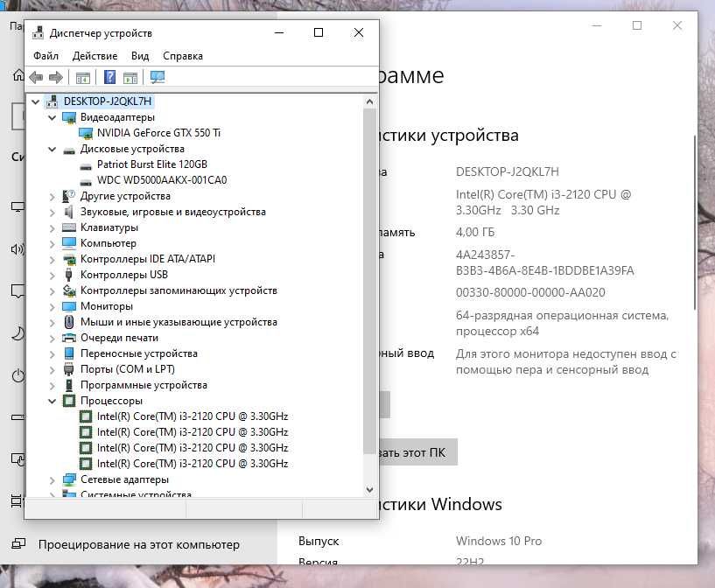
Task: Open the Файл menu
Action: coord(46,56)
